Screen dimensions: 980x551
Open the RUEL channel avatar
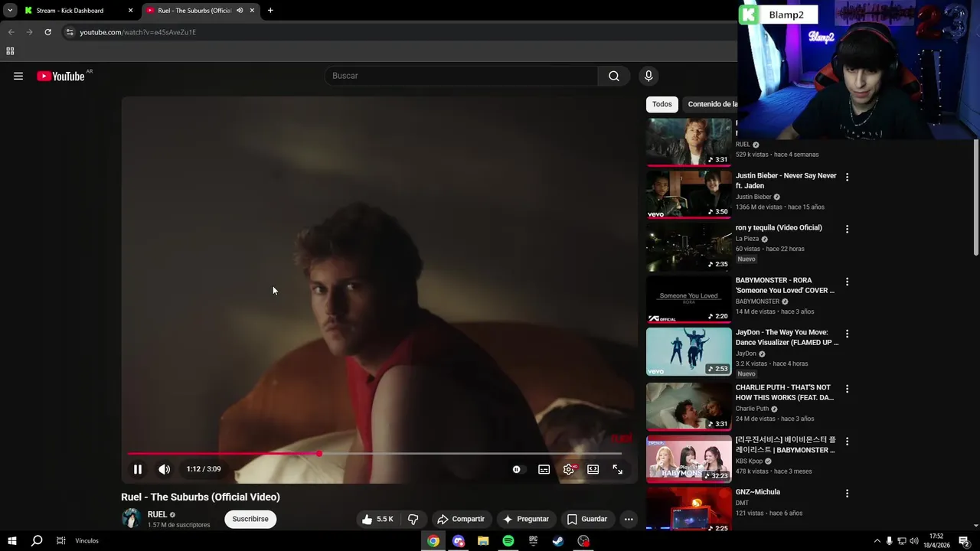click(x=132, y=519)
